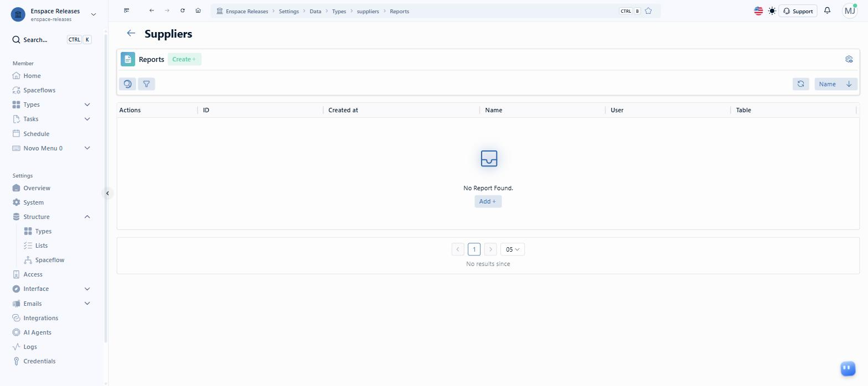Toggle light/dark theme sun icon
Image resolution: width=868 pixels, height=386 pixels.
[x=772, y=11]
